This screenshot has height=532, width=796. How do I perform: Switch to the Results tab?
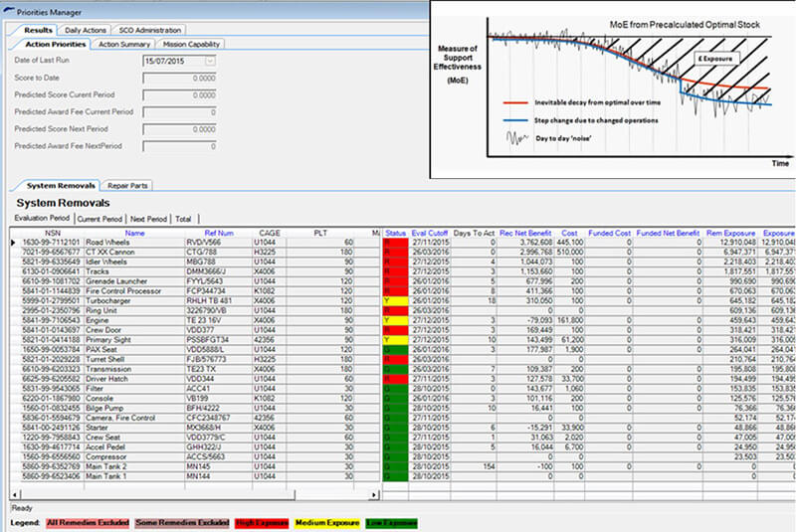point(38,30)
